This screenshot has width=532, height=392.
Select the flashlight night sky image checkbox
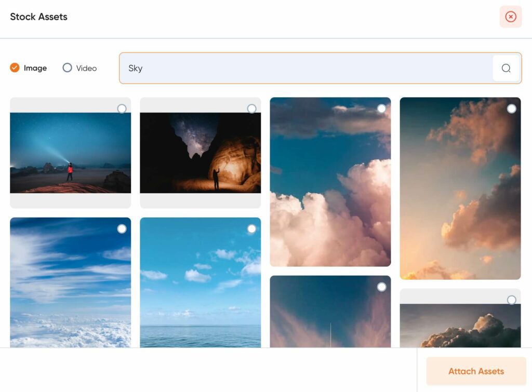[122, 109]
